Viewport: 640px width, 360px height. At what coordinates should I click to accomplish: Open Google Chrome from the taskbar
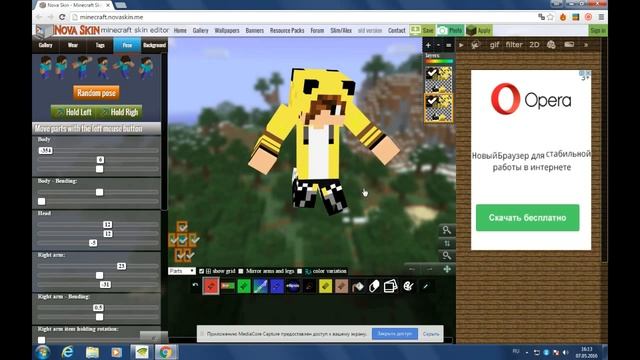point(165,351)
